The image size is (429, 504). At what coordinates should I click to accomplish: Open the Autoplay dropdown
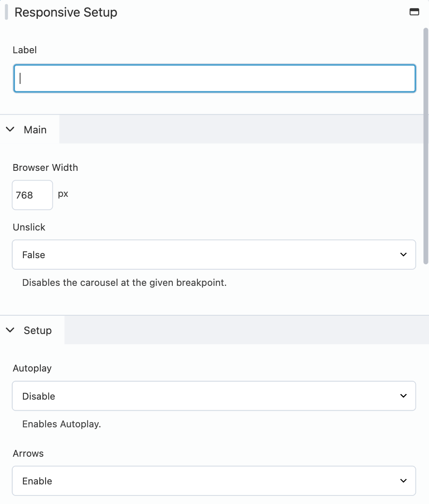pyautogui.click(x=214, y=396)
